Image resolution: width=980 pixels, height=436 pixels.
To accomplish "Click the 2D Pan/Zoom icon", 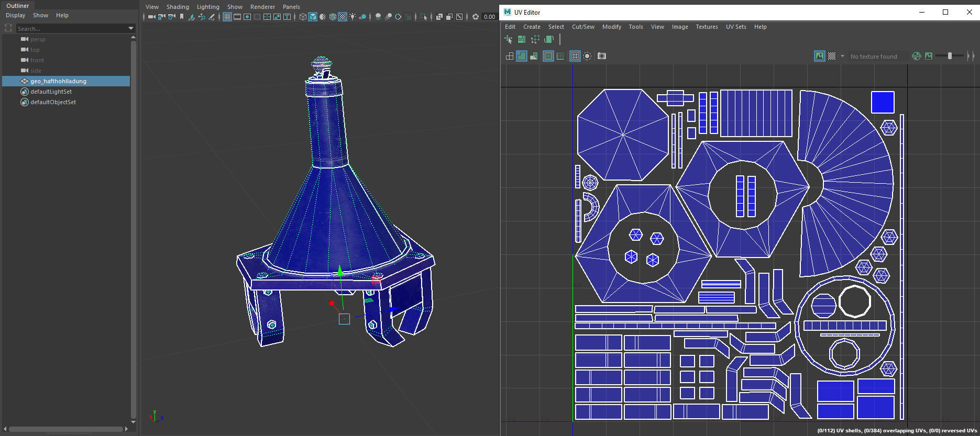I will [x=202, y=17].
